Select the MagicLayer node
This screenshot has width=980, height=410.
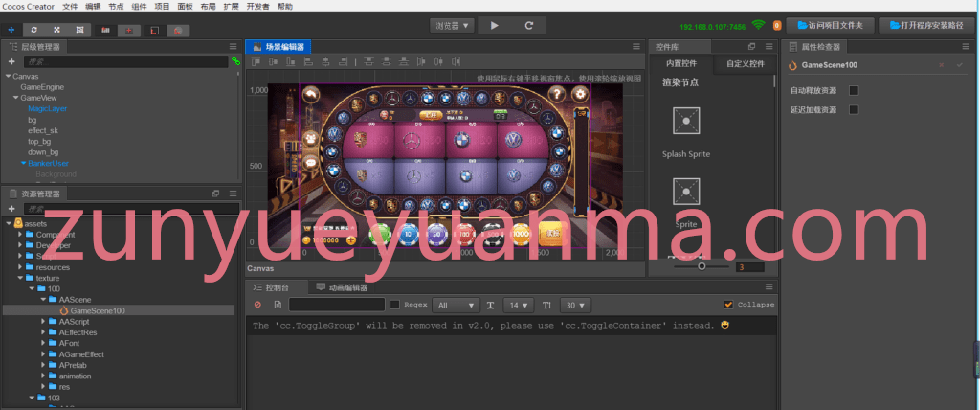pos(48,109)
